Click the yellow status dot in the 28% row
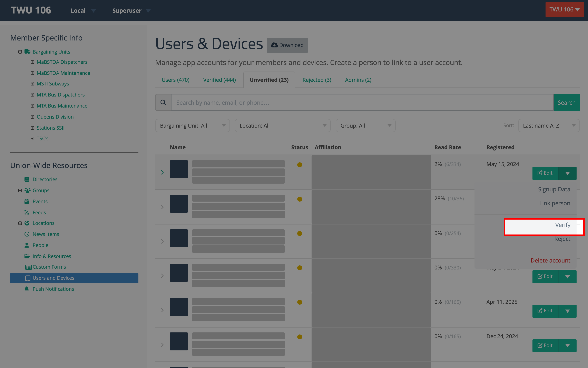This screenshot has height=368, width=588. (300, 199)
